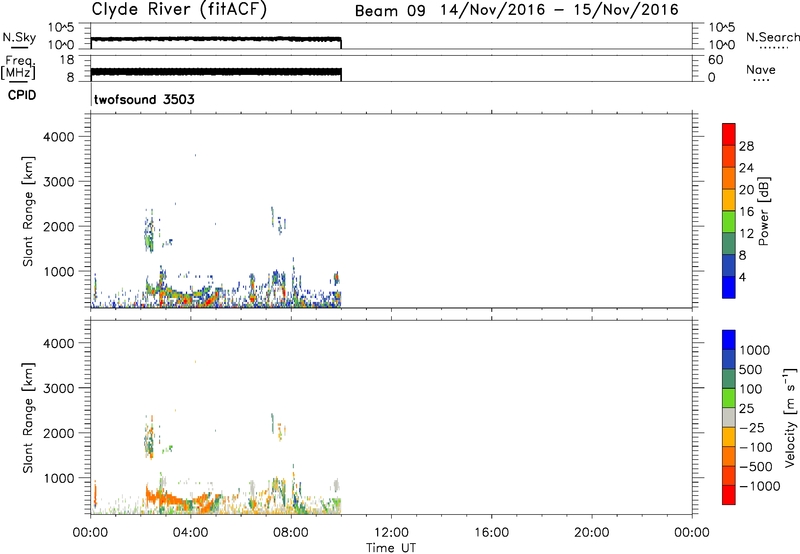Click the 'twofsound 3503' CPID entry
The width and height of the screenshot is (800, 554).
144,99
